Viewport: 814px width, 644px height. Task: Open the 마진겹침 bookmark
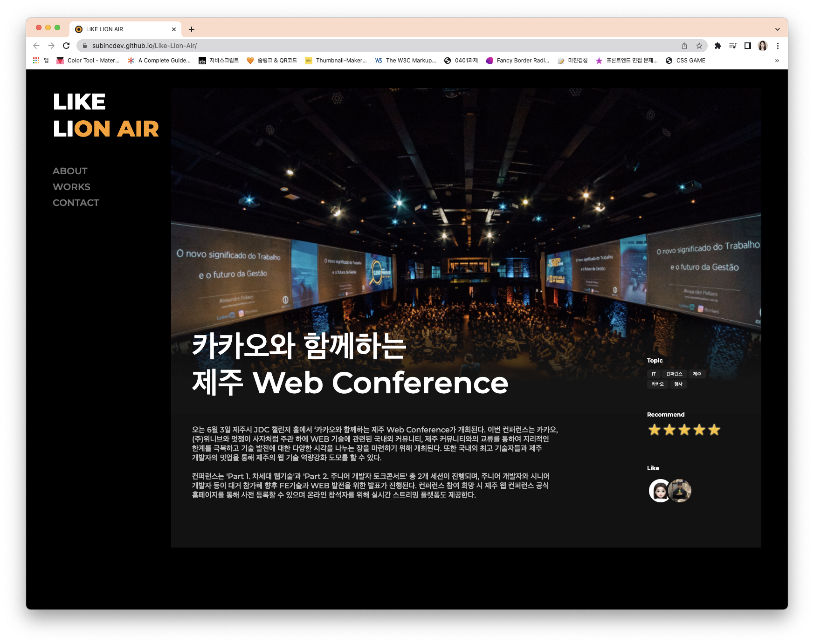coord(573,61)
